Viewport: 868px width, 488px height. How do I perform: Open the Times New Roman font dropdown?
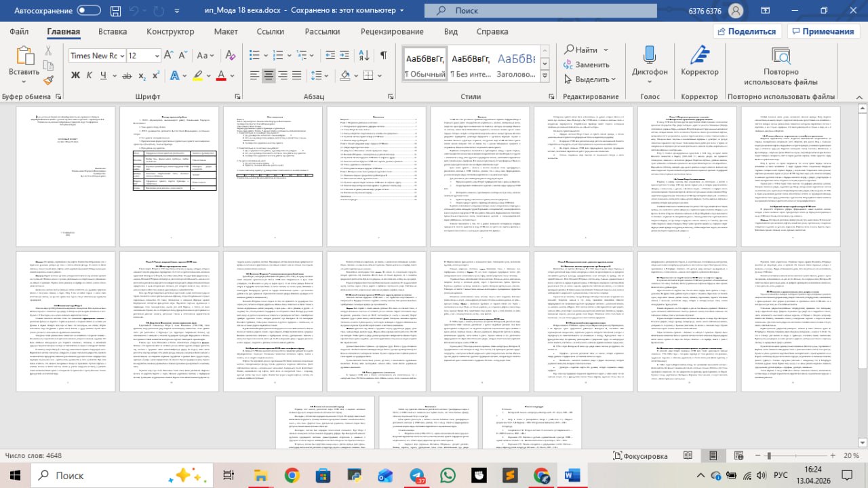click(x=121, y=56)
